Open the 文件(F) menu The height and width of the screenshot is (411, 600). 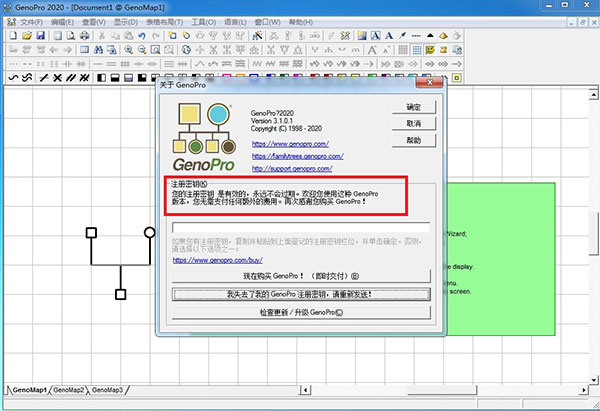[x=31, y=22]
